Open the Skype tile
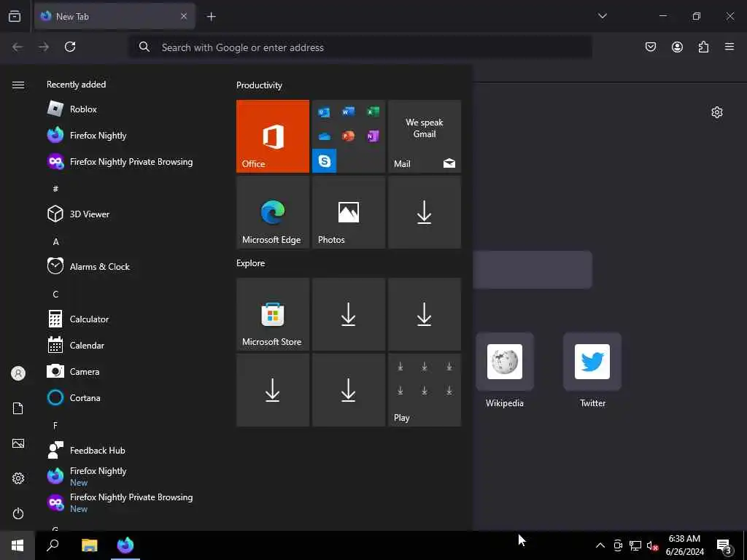This screenshot has height=560, width=747. [325, 160]
